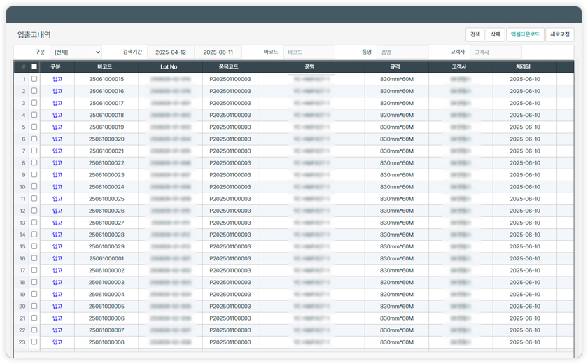Tick the checkbox on row 23
588x364 pixels.
[x=34, y=342]
